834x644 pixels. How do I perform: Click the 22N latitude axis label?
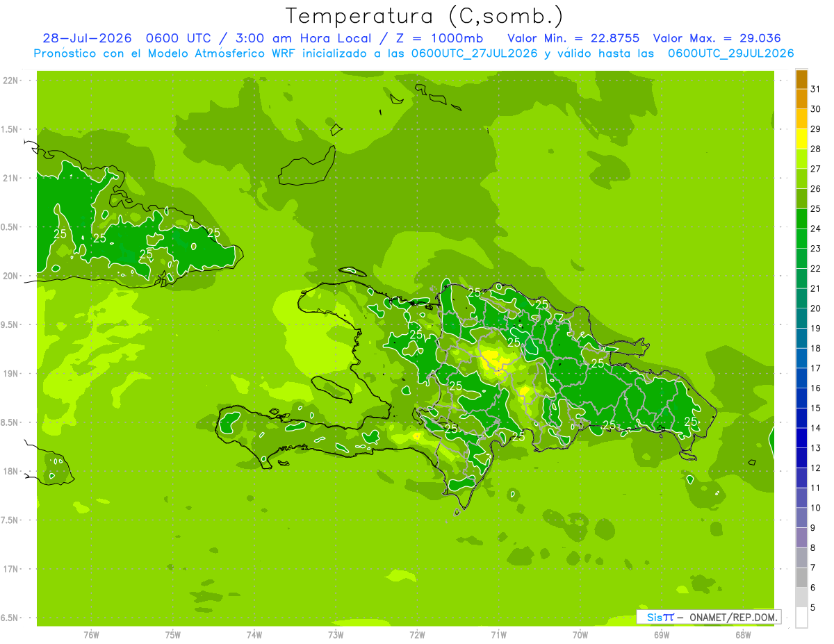coord(10,81)
